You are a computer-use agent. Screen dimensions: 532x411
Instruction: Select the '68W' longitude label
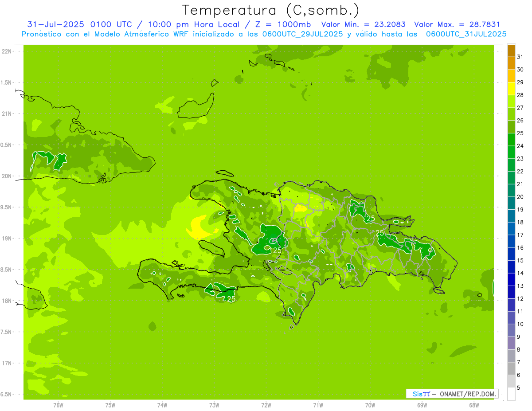pyautogui.click(x=474, y=405)
